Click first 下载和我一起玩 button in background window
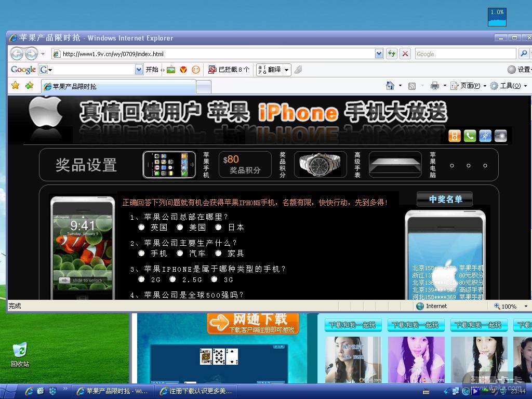 coord(353,325)
